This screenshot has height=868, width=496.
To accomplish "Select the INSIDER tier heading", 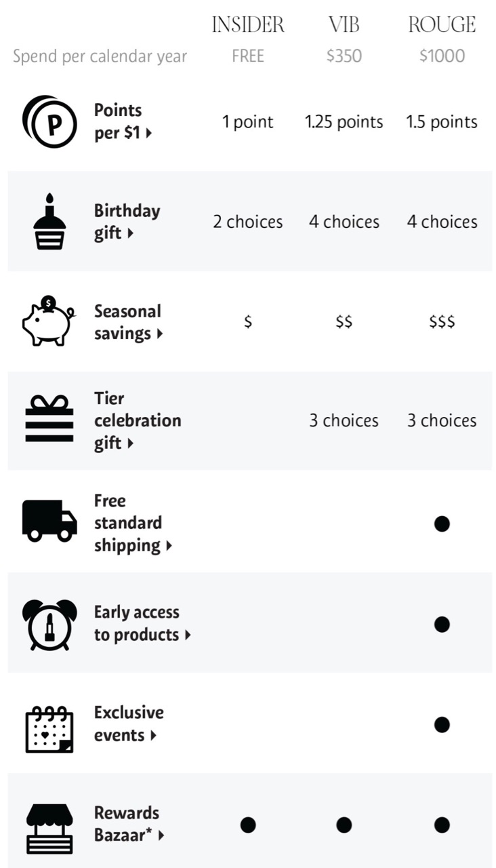I will point(248,25).
